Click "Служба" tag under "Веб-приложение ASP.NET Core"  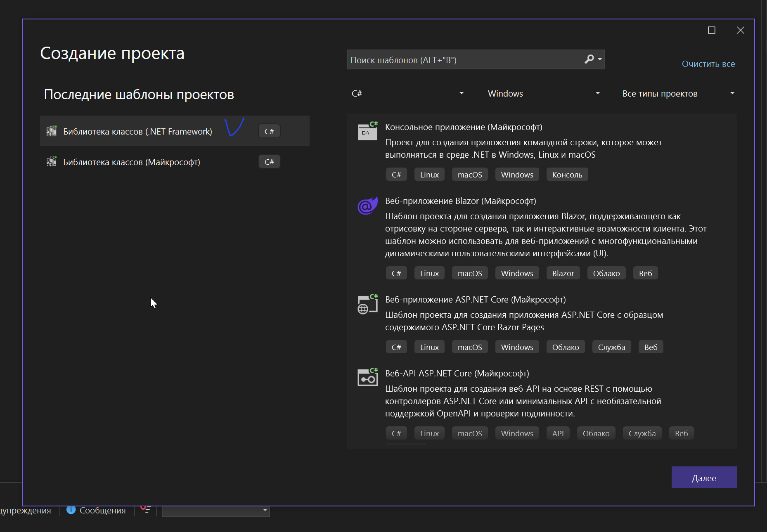pos(612,347)
